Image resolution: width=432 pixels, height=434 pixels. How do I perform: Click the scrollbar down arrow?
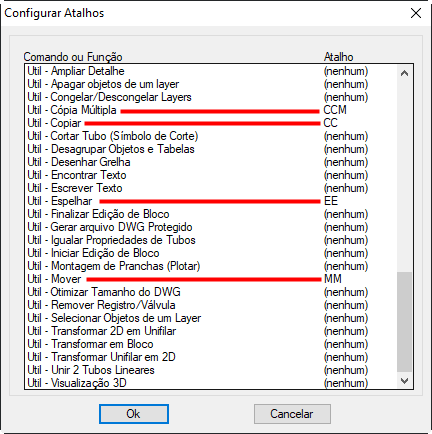point(404,381)
